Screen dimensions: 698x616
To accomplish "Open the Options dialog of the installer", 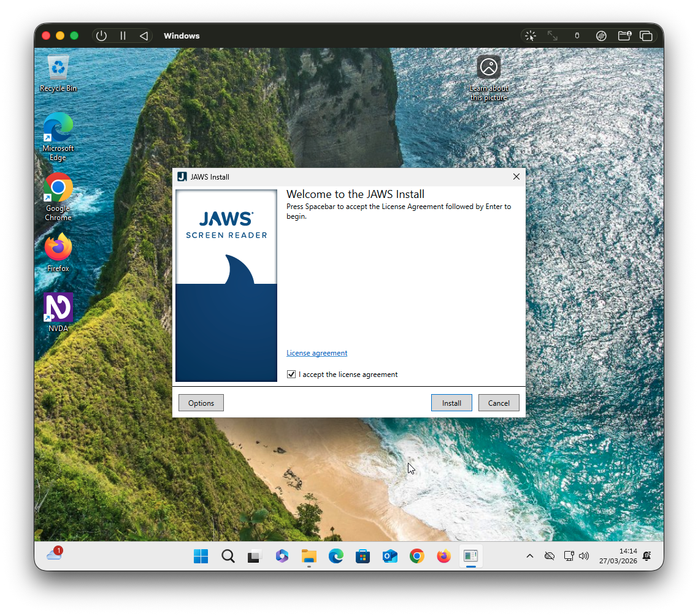I will (x=201, y=403).
